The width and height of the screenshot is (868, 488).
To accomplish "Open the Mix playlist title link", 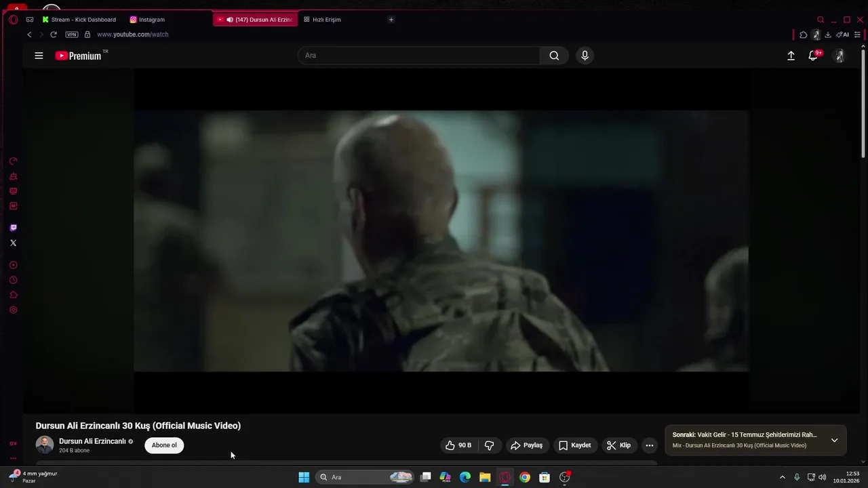I will pos(739,446).
